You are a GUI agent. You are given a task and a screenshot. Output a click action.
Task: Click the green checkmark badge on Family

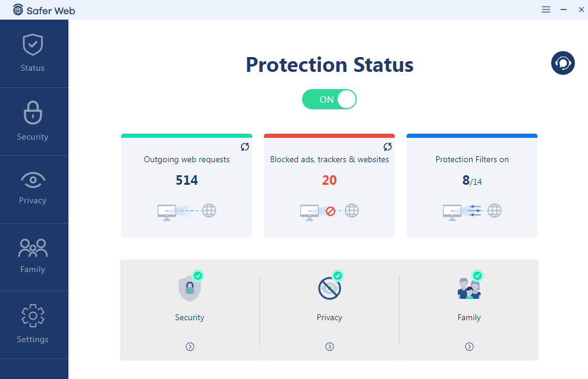[x=477, y=275]
